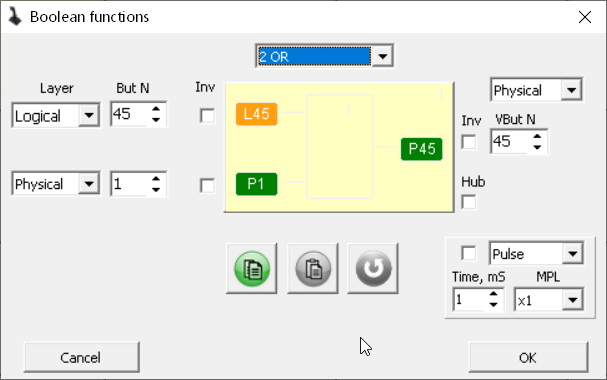Click the OR gate box in diagram
Screen dimensions: 607x380
[340, 147]
